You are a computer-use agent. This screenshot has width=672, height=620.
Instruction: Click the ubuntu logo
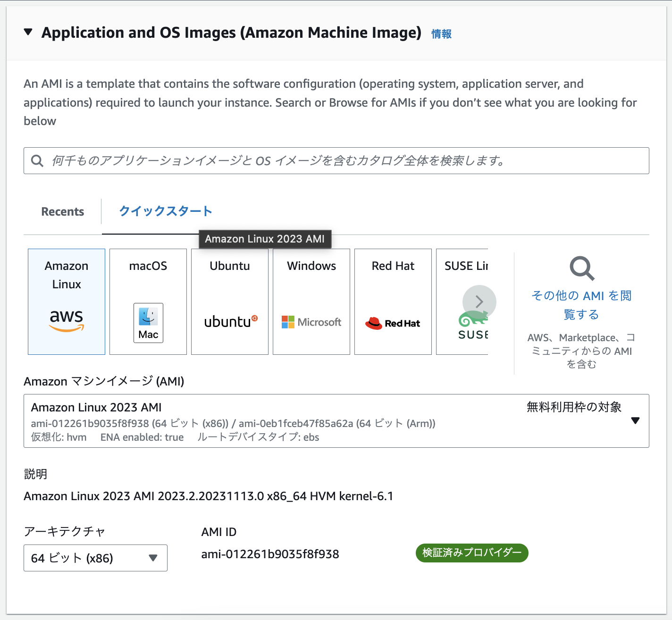click(231, 321)
